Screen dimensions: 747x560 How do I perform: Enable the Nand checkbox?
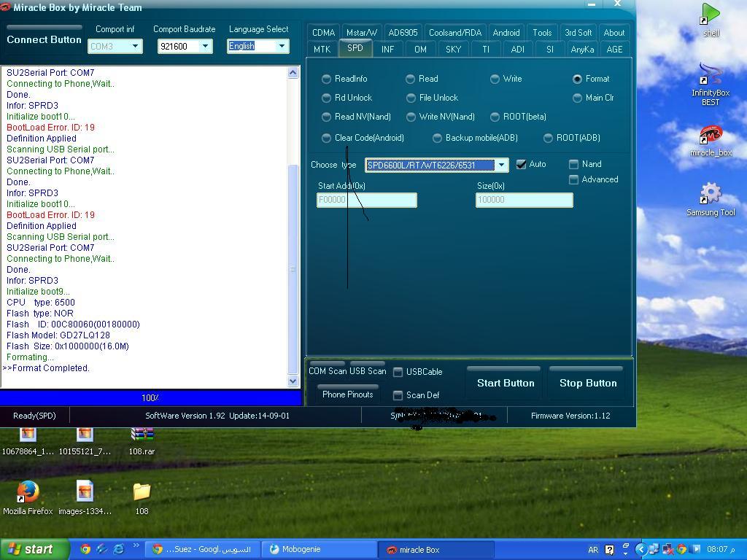573,164
